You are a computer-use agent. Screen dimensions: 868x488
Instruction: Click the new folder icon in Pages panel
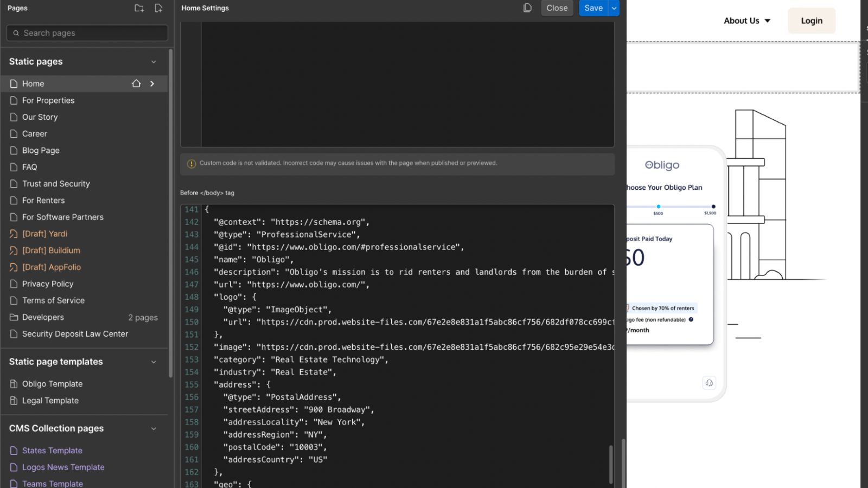(139, 8)
